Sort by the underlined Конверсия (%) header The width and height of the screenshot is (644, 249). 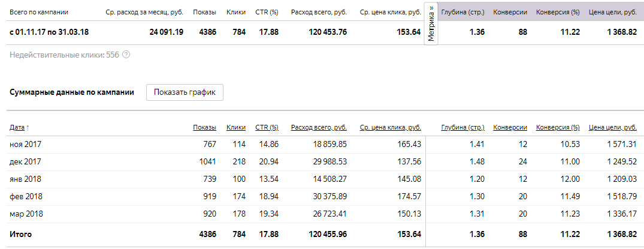tap(558, 127)
